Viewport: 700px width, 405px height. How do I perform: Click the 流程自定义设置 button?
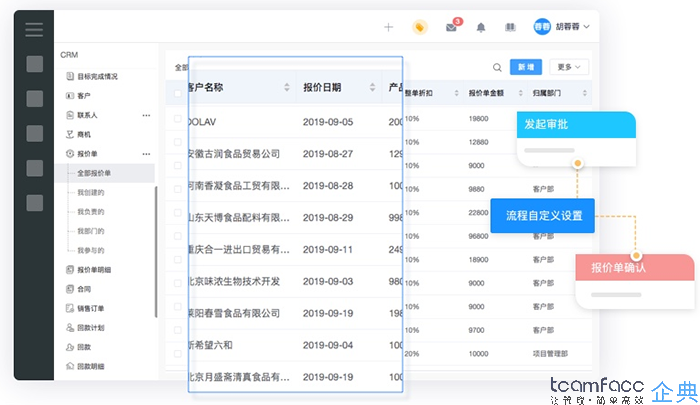(x=542, y=216)
